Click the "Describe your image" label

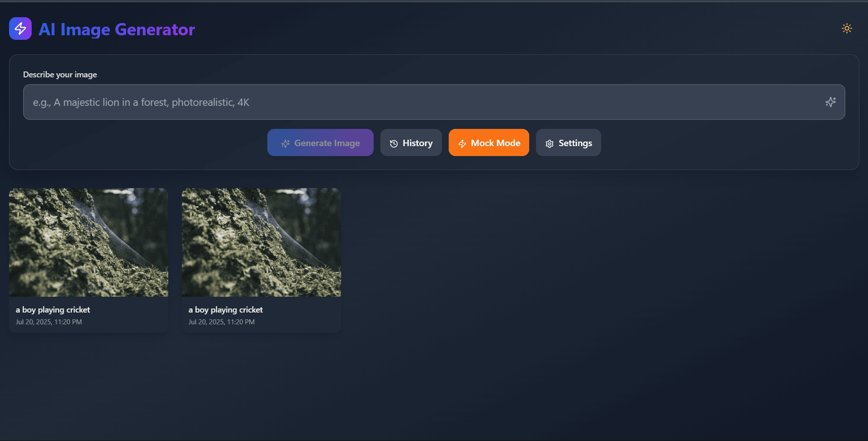[60, 75]
